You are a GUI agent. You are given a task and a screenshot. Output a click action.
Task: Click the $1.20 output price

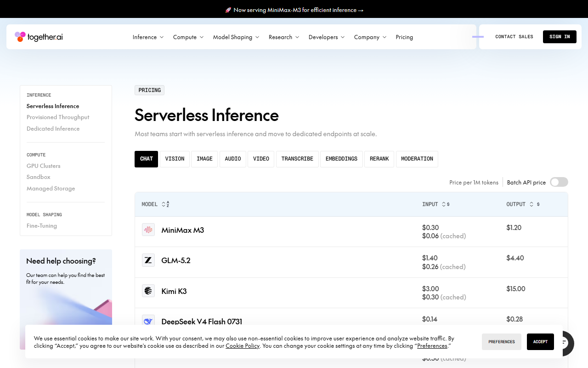pyautogui.click(x=514, y=228)
